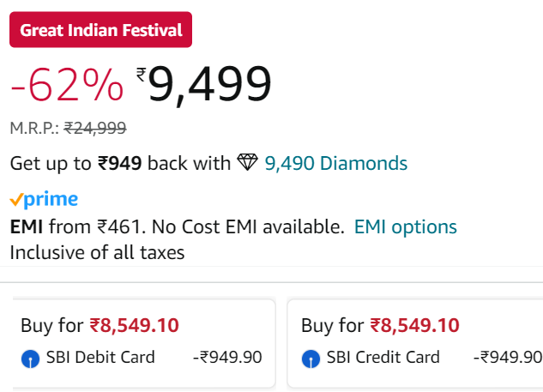This screenshot has height=392, width=543.
Task: Click the prime logo
Action: point(44,200)
